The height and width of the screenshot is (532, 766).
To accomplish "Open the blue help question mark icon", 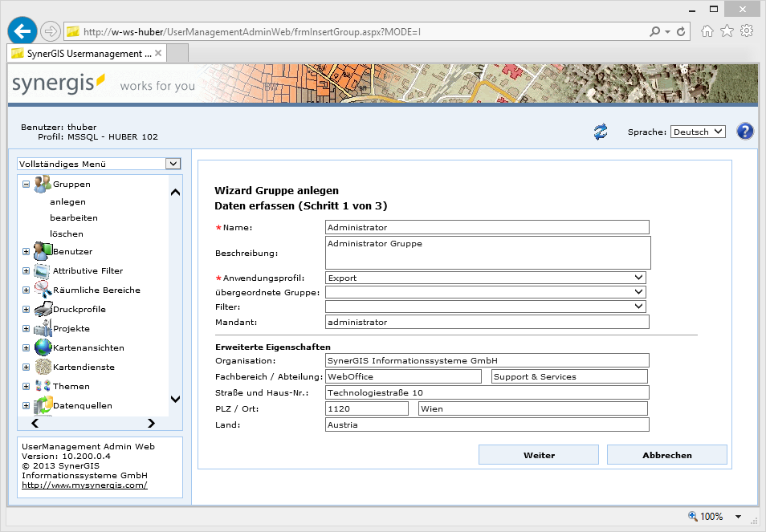I will (x=744, y=132).
